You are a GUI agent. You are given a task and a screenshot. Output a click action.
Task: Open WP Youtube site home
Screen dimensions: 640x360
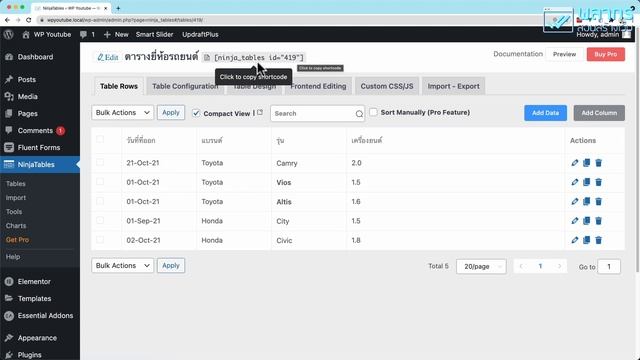(x=47, y=34)
